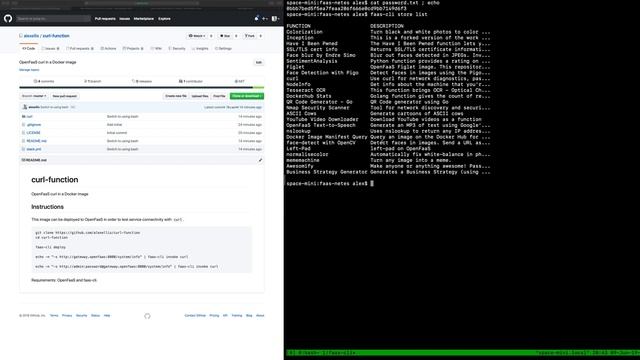Open Issues in the top navigation

point(124,19)
